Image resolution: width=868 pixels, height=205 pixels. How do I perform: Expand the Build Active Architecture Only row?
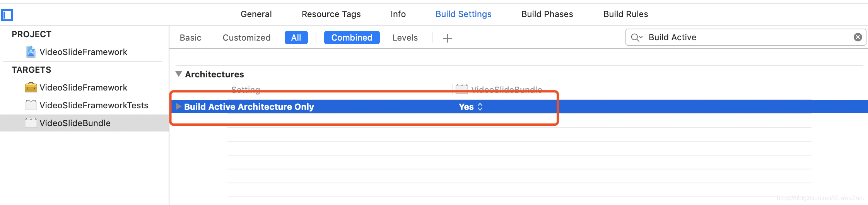[x=178, y=106]
